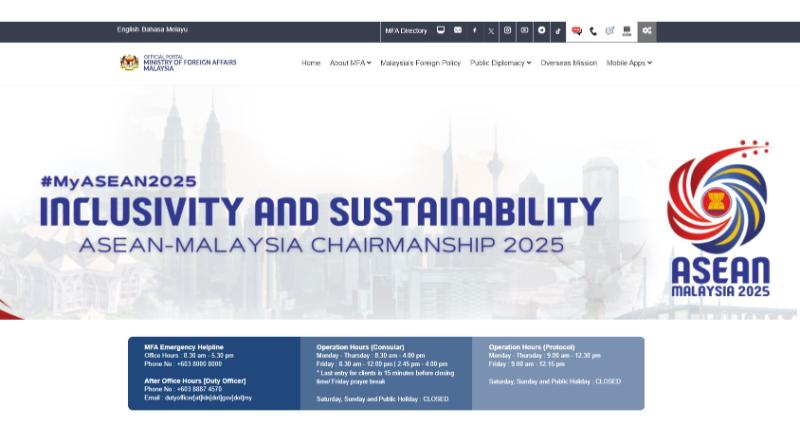Screen dimensions: 800x445
Task: Open the MFA Directory link
Action: [x=406, y=31]
